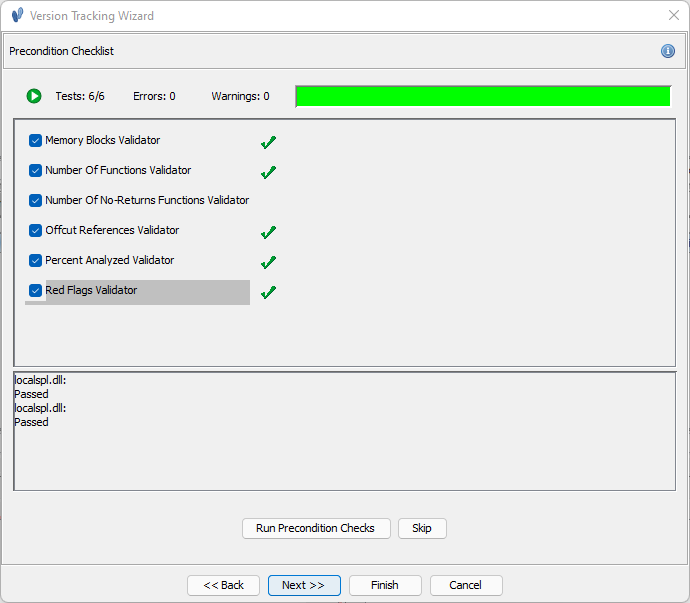Click Run Precondition Checks button
This screenshot has height=603, width=690.
[316, 528]
